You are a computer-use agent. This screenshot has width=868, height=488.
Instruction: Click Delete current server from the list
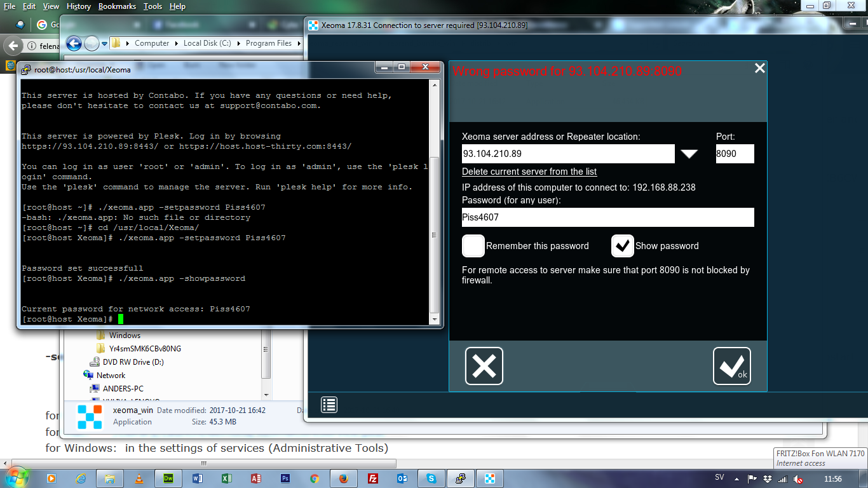(529, 172)
